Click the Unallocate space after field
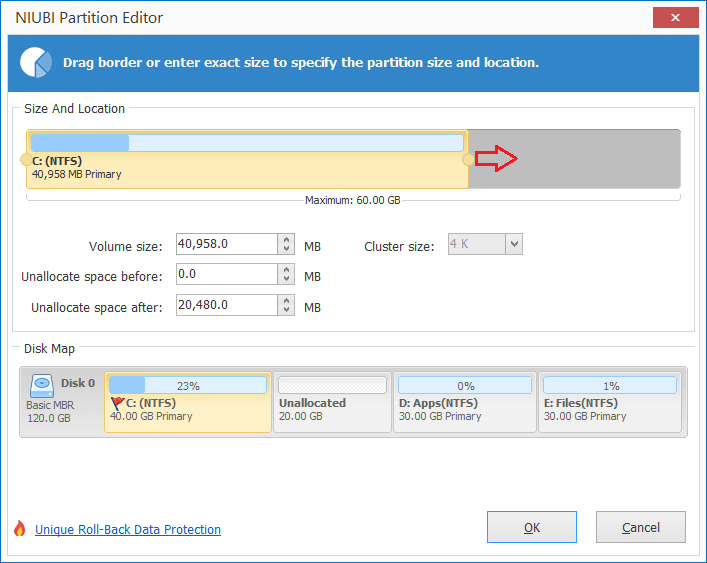The height and width of the screenshot is (563, 707). coord(227,305)
